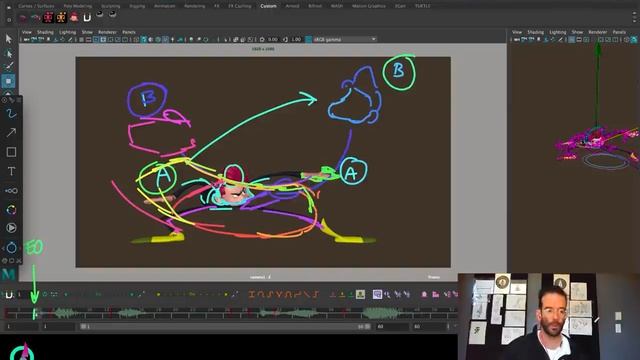
Task: Click the orange character picker shelf icon
Action: coord(61,17)
